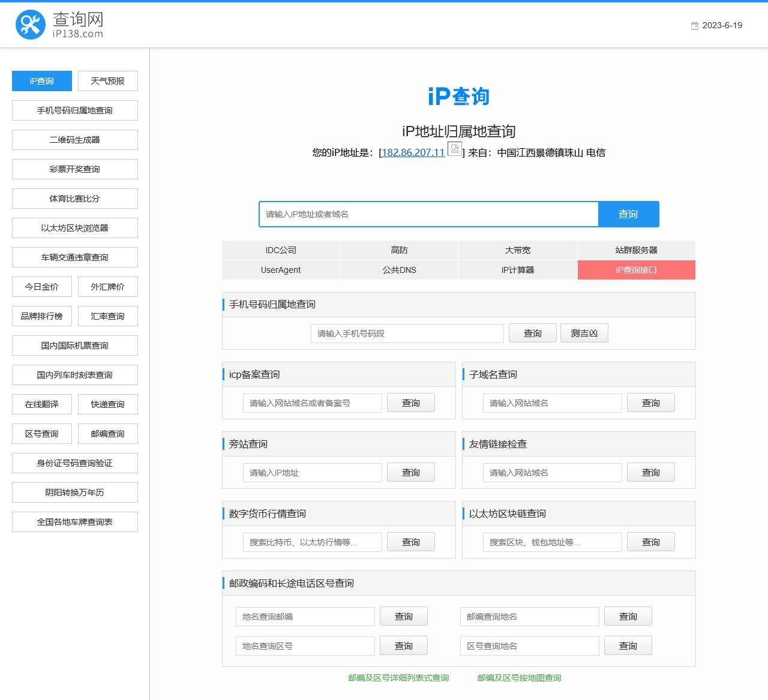Open 体育比赛比分 in the sidebar
The width and height of the screenshot is (768, 700).
pyautogui.click(x=75, y=199)
